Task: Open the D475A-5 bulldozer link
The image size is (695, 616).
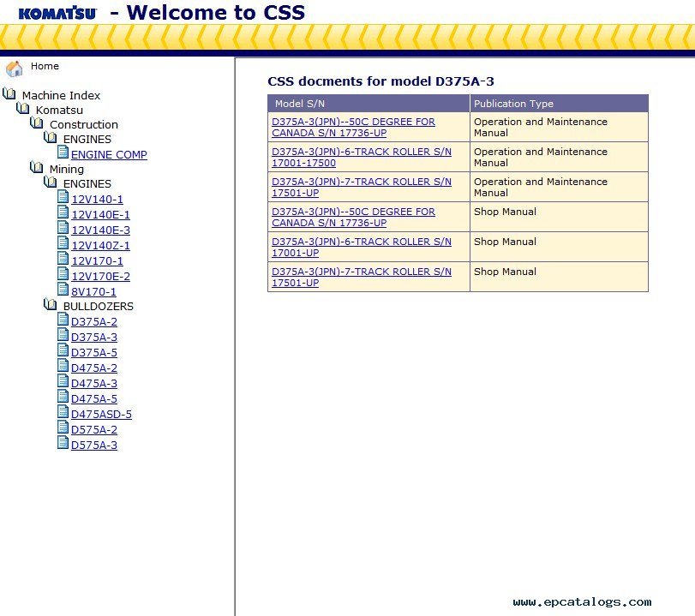Action: 94,399
